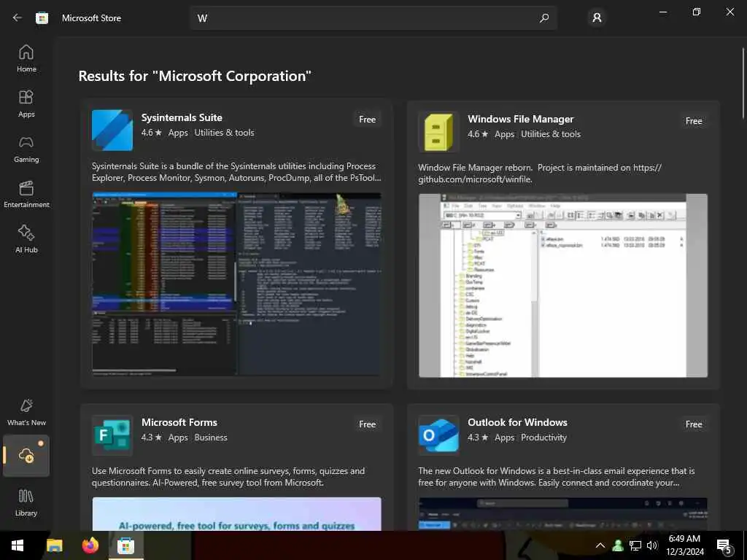747x560 pixels.
Task: Open AI Hub in the sidebar
Action: click(26, 239)
